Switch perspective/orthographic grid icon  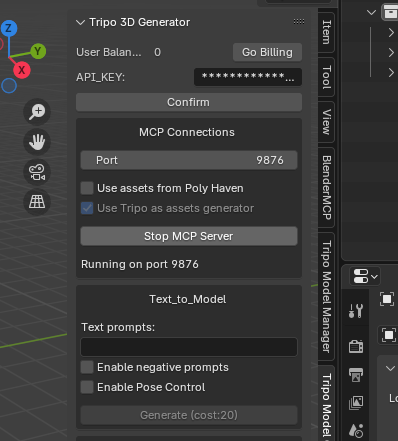37,202
